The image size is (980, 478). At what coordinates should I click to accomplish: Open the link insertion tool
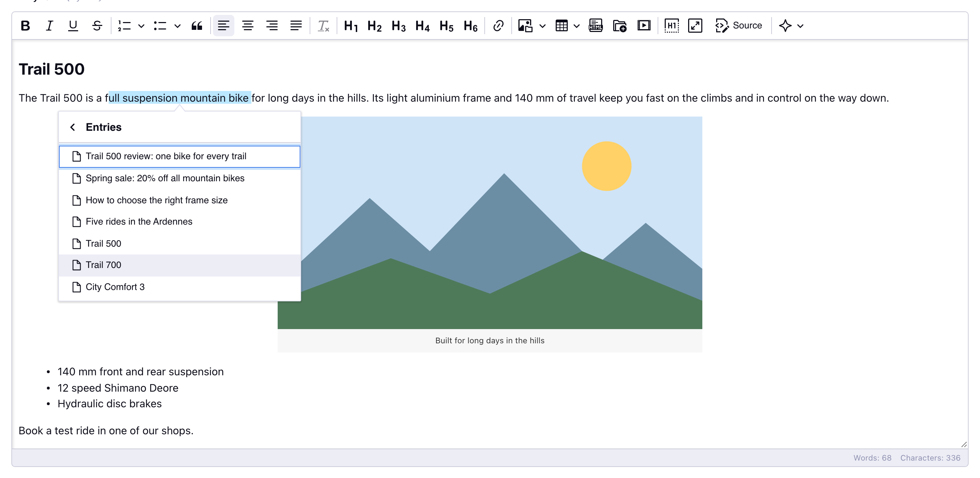[498, 26]
